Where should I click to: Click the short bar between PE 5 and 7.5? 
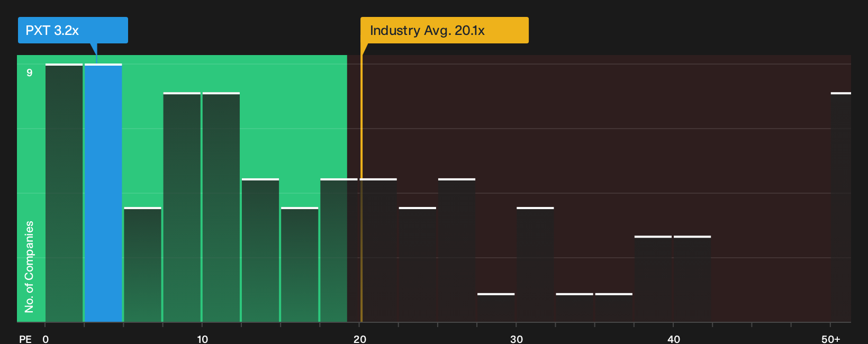click(142, 265)
